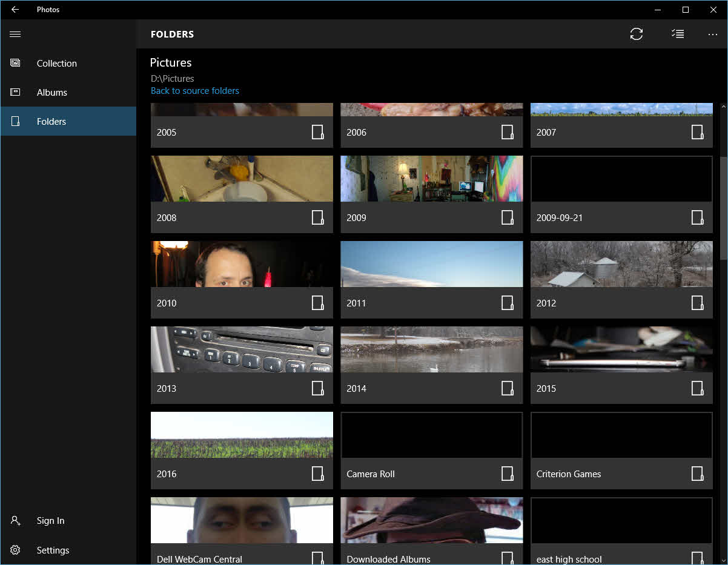The image size is (728, 565).
Task: Click the scrollbar up arrow
Action: (x=723, y=107)
